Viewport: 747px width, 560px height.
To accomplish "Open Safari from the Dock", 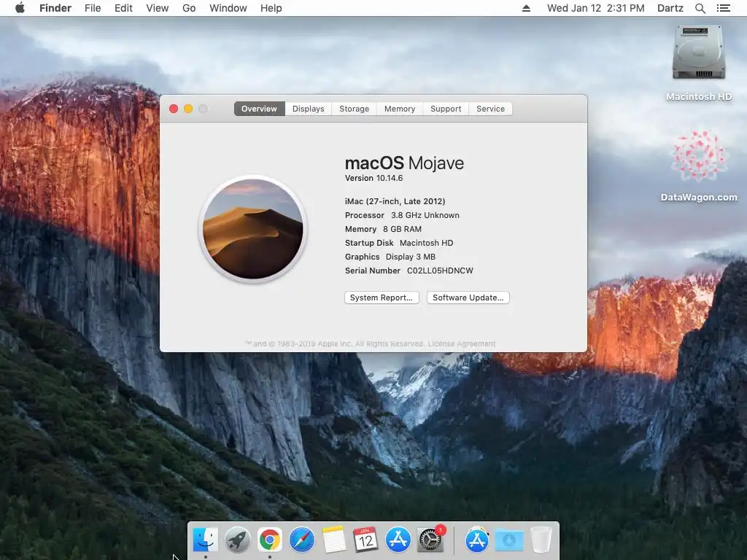I will (301, 540).
